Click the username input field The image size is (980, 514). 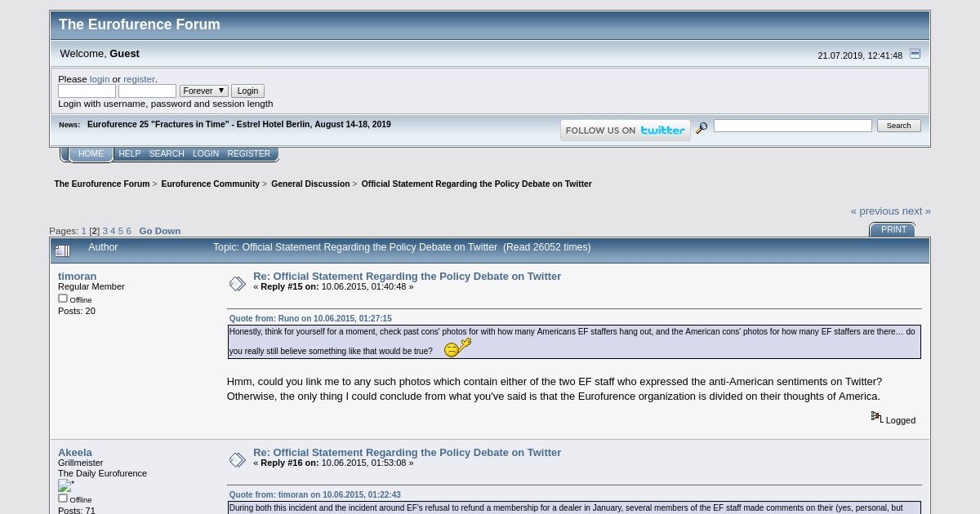(x=87, y=91)
